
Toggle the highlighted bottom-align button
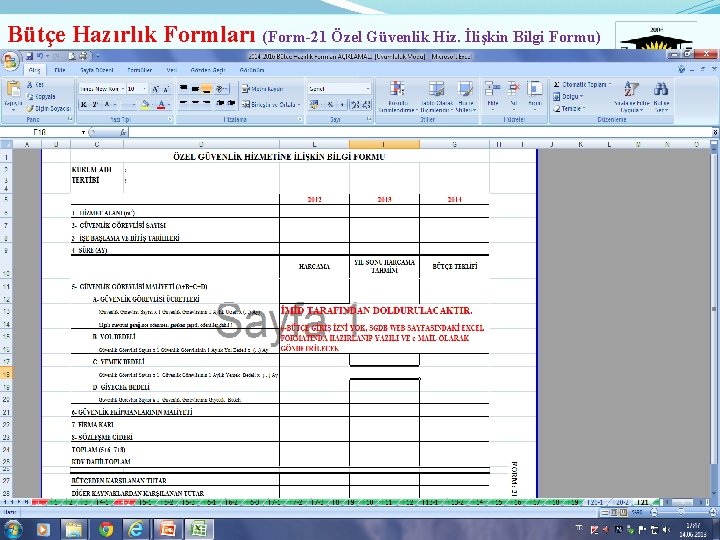point(207,89)
